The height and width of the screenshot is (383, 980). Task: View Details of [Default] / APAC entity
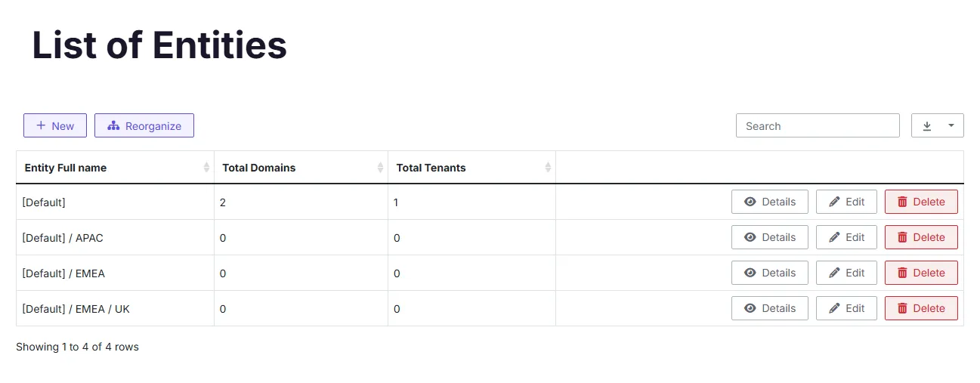770,237
